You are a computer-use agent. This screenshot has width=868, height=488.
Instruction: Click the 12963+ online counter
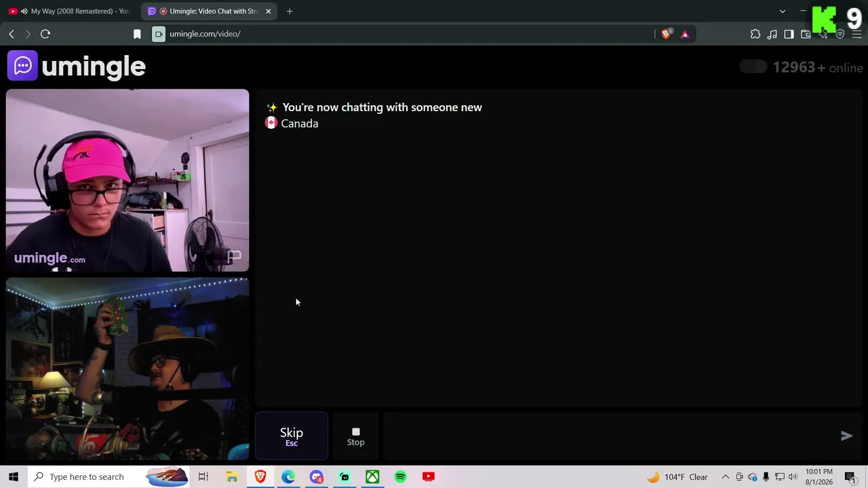pos(818,68)
